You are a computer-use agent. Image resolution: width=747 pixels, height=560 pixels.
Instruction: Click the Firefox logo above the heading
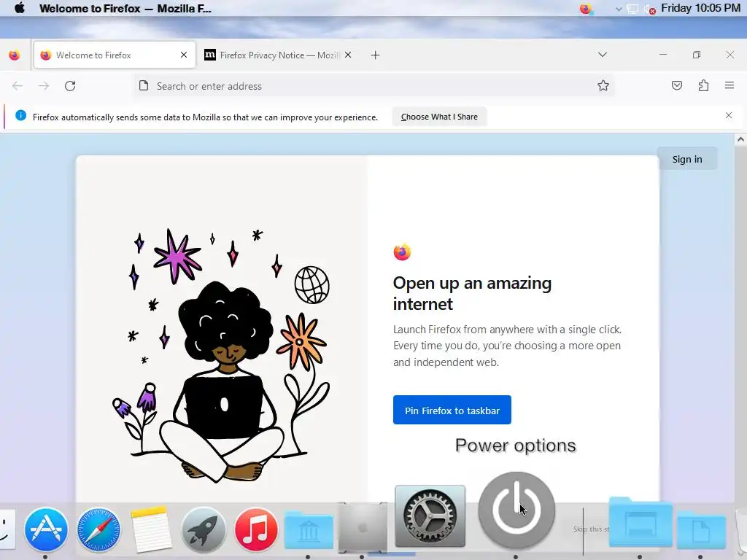[x=402, y=252]
